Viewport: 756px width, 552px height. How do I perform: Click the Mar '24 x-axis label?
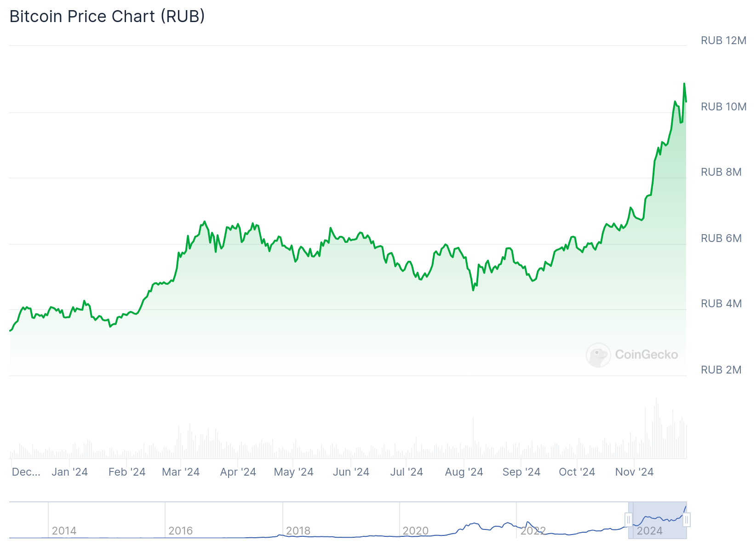click(x=181, y=472)
